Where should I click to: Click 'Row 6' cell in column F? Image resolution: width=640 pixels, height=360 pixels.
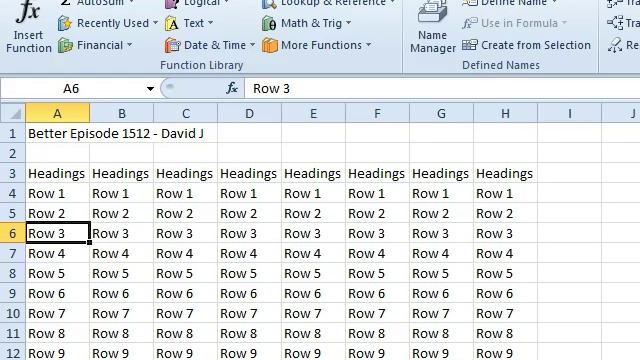point(378,293)
